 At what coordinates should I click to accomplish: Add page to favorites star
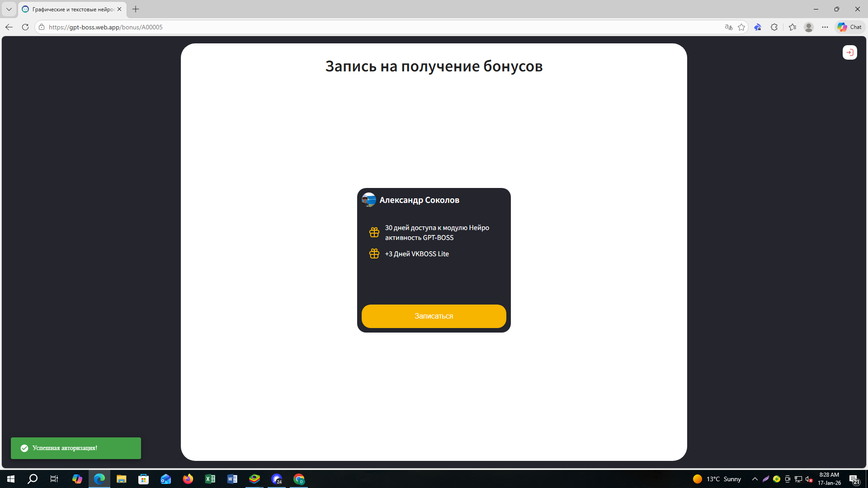pyautogui.click(x=741, y=27)
